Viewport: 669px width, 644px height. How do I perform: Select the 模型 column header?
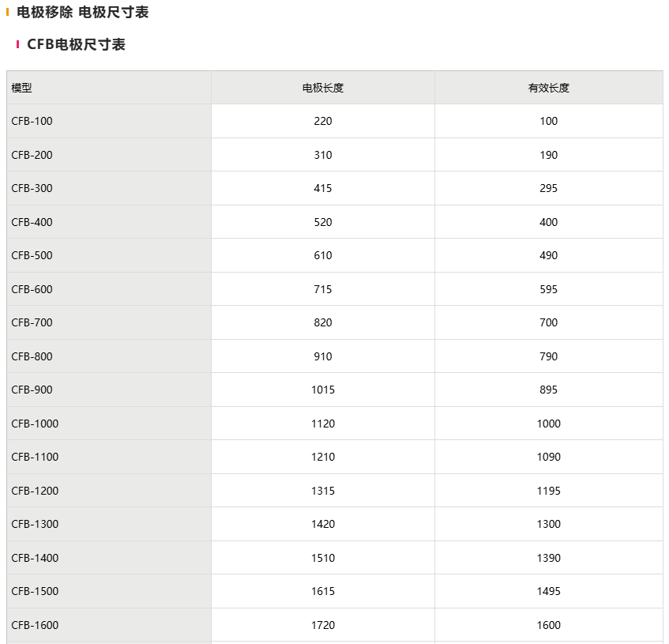point(22,88)
